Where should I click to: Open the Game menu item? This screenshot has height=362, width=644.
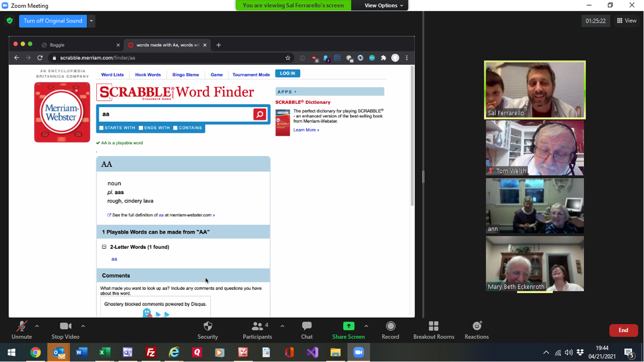[x=216, y=74]
